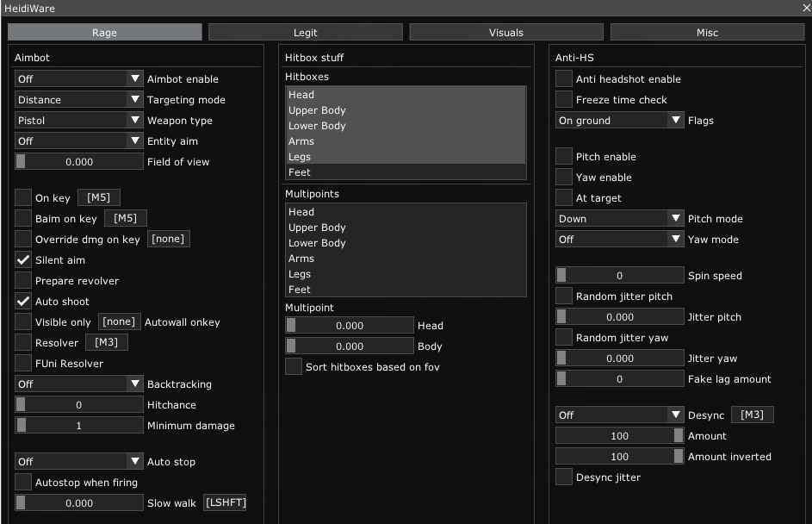Open the Visuals tab

[506, 32]
